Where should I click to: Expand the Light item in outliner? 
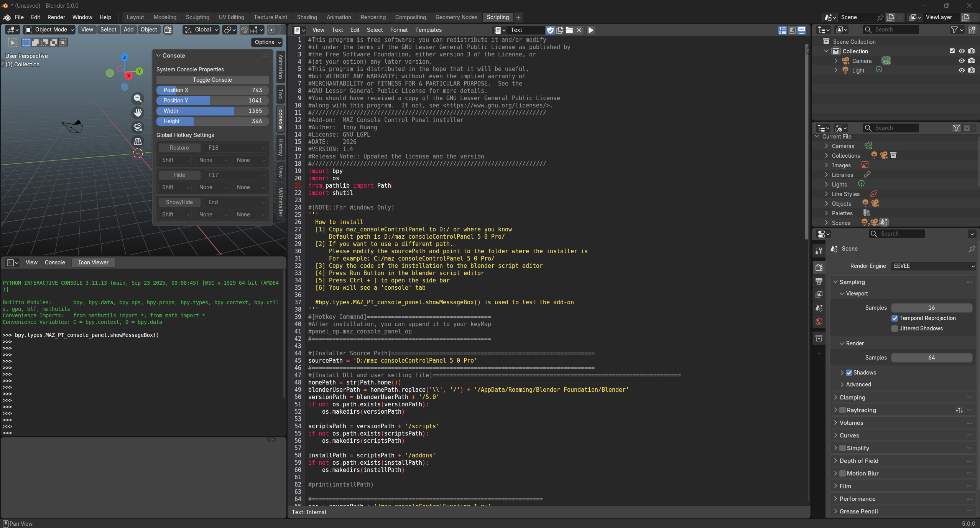[x=836, y=70]
